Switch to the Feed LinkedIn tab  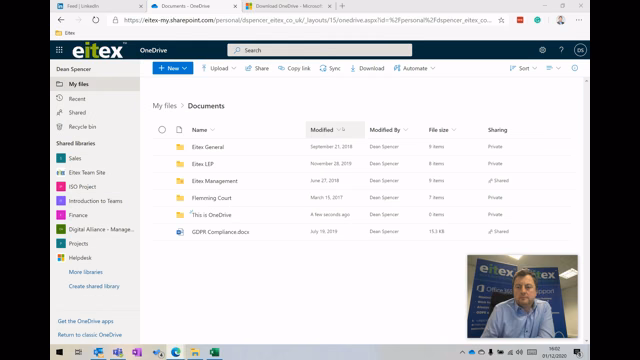[100, 6]
